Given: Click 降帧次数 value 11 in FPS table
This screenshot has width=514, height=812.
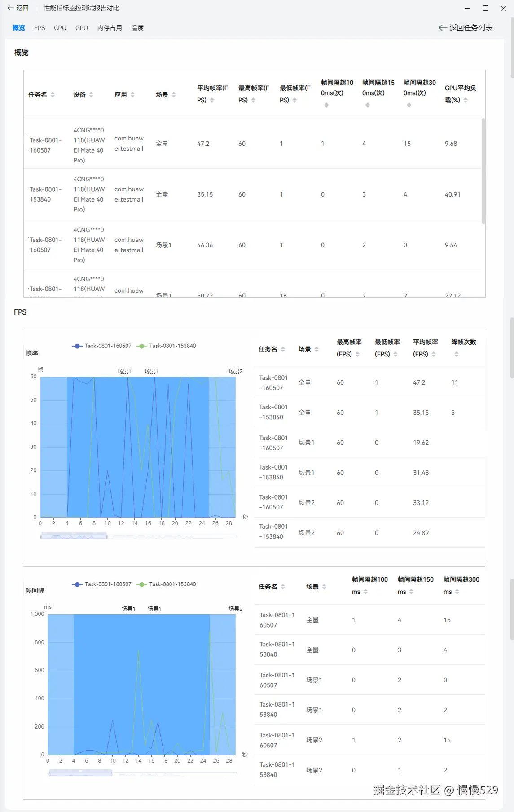Looking at the screenshot, I should click(x=454, y=382).
